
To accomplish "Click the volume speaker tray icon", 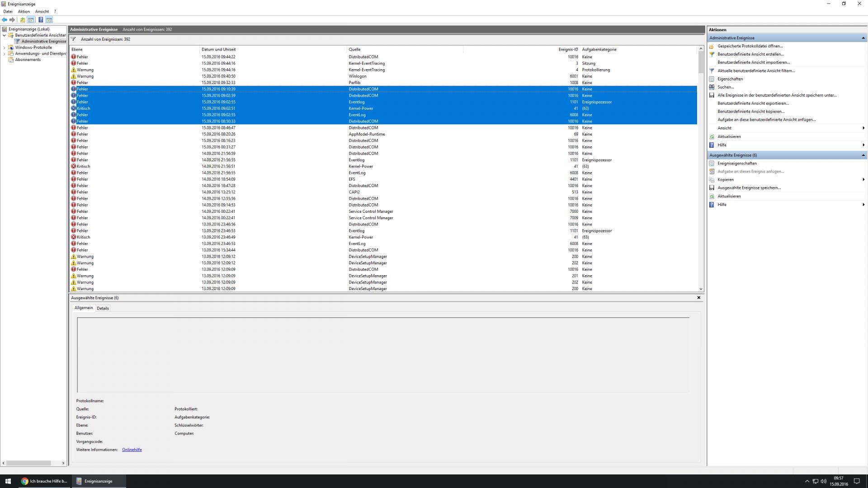I will coord(824,481).
